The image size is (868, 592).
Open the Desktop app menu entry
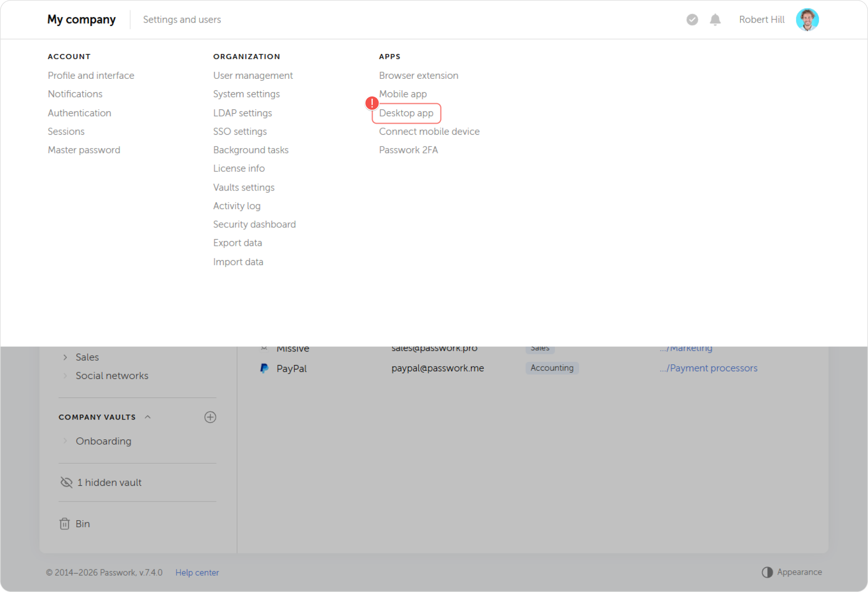406,113
